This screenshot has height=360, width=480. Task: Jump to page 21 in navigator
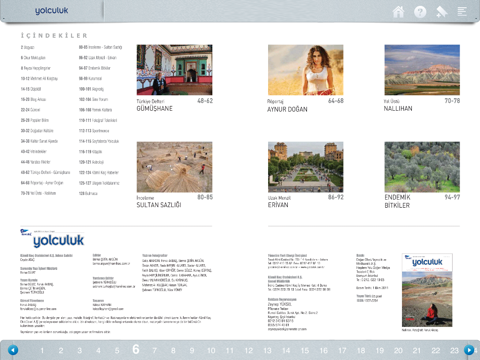click(x=417, y=351)
